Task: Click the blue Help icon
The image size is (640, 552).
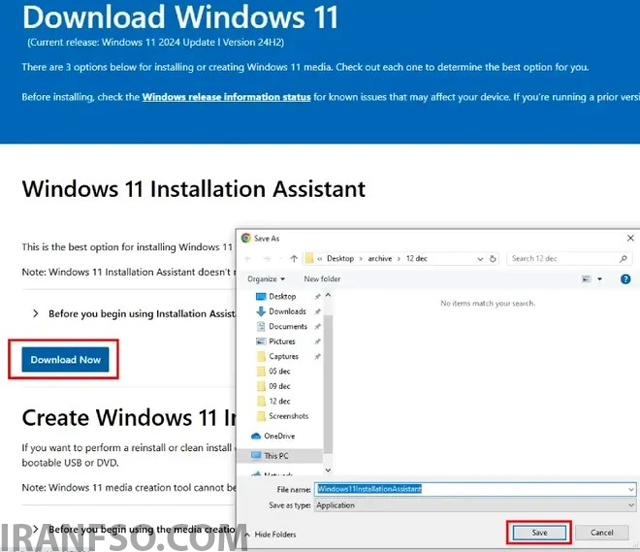Action: 625,279
